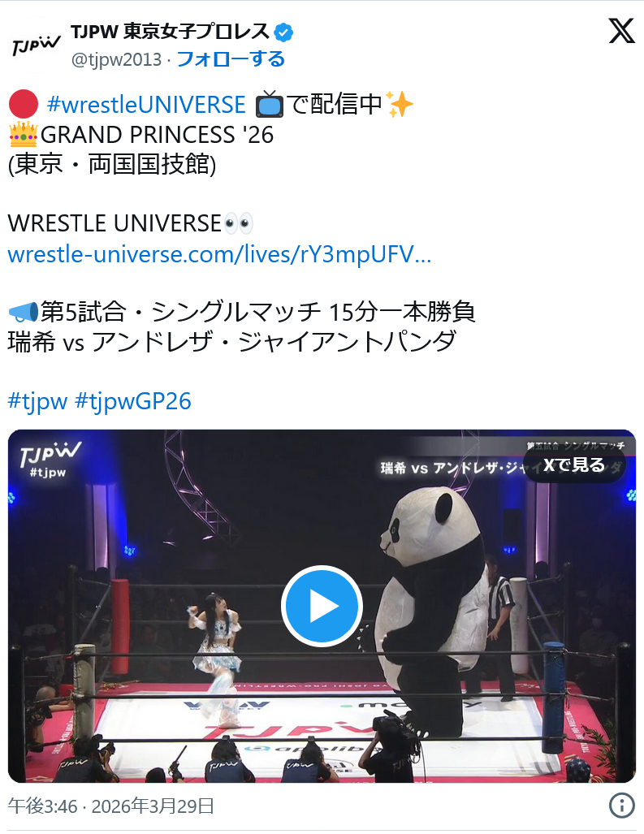Play the embedded match video

322,606
